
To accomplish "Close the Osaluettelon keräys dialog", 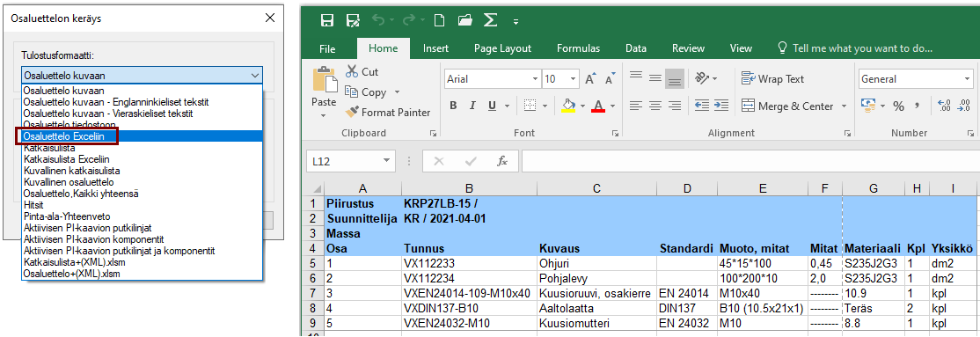I will click(269, 18).
